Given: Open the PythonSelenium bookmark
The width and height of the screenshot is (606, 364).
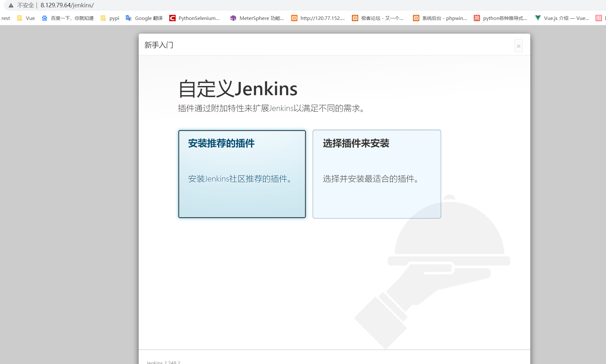Looking at the screenshot, I should [x=195, y=18].
